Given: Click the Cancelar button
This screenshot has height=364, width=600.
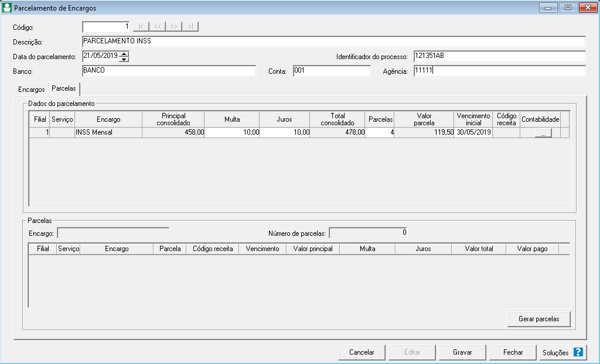Looking at the screenshot, I should pos(362,352).
